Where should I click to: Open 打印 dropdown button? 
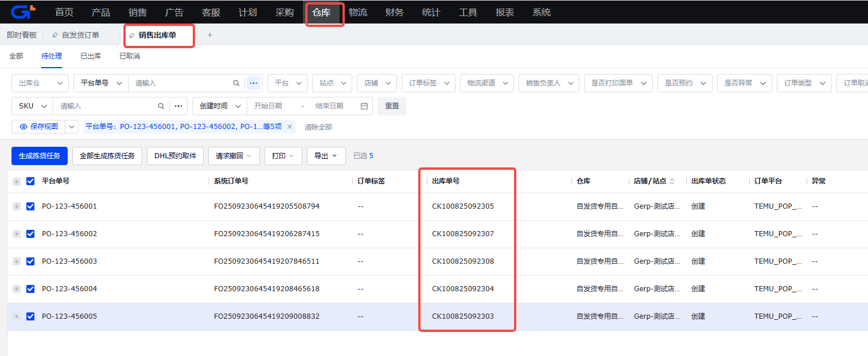pos(283,156)
